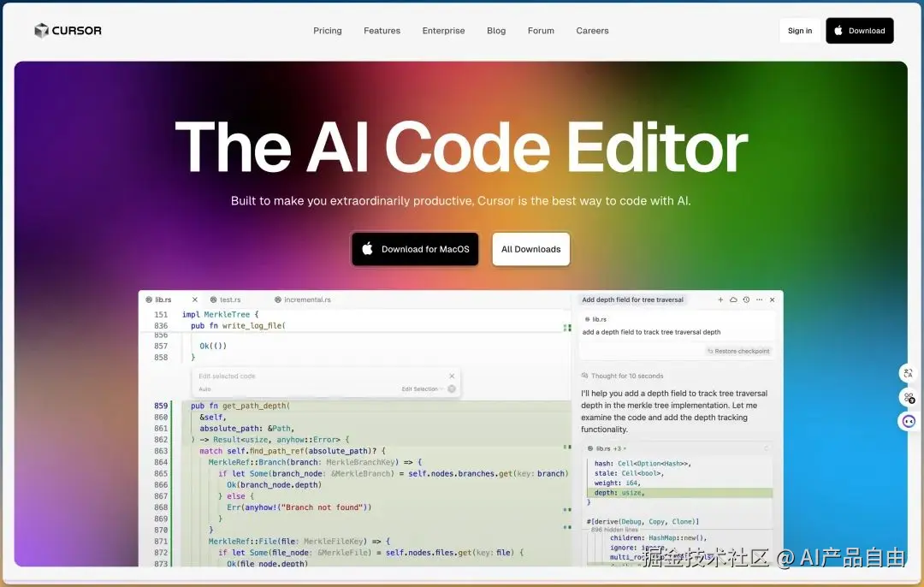924x587 pixels.
Task: Click Download for MacOS button
Action: click(416, 249)
